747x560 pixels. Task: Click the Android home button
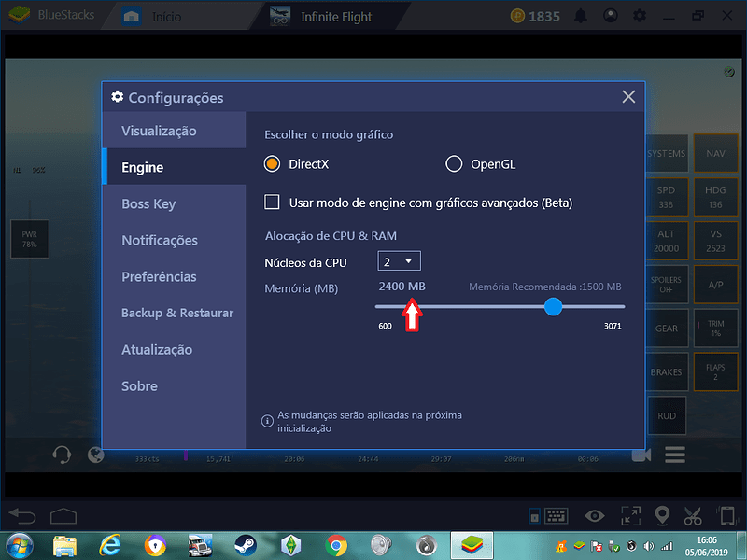click(63, 516)
